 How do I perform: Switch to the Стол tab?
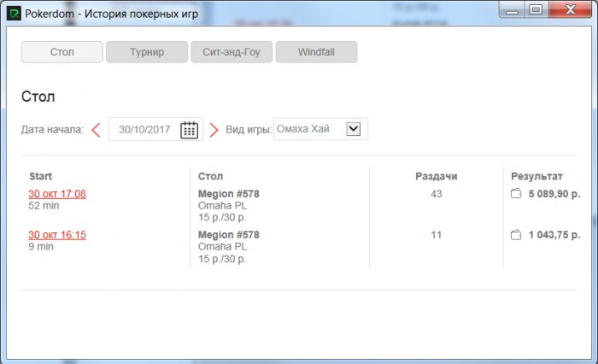tap(62, 52)
